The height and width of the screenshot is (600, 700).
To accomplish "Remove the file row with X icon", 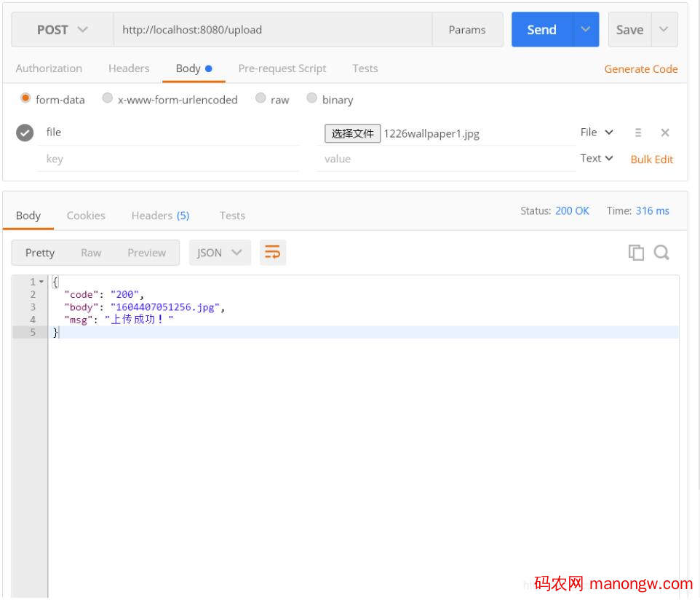I will point(664,133).
